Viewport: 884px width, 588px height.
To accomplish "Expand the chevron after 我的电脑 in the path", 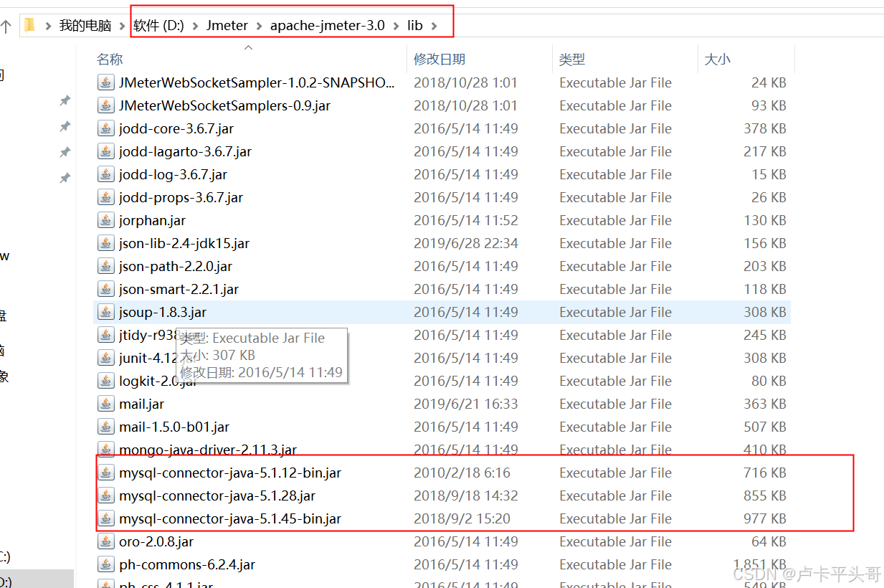I will coord(123,26).
